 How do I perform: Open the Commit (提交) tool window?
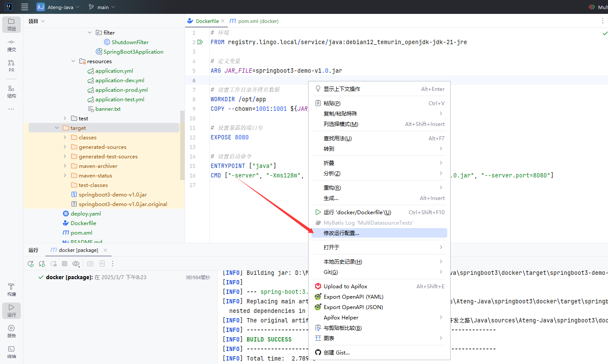[x=11, y=45]
